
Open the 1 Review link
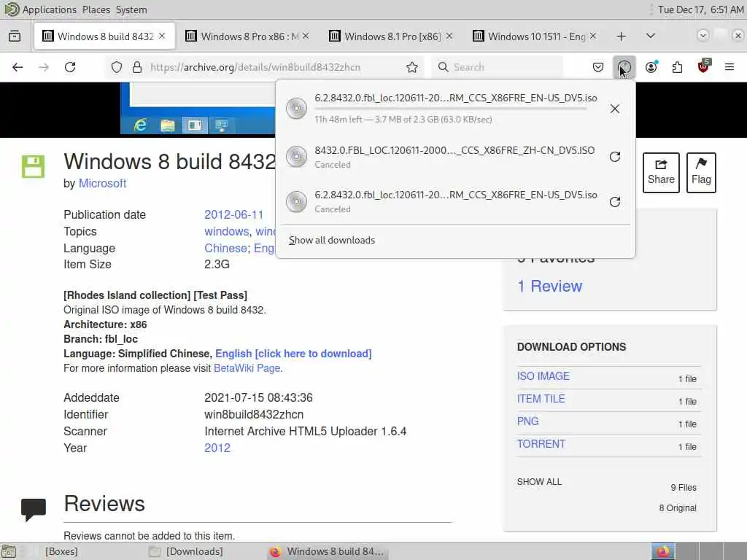pos(550,286)
